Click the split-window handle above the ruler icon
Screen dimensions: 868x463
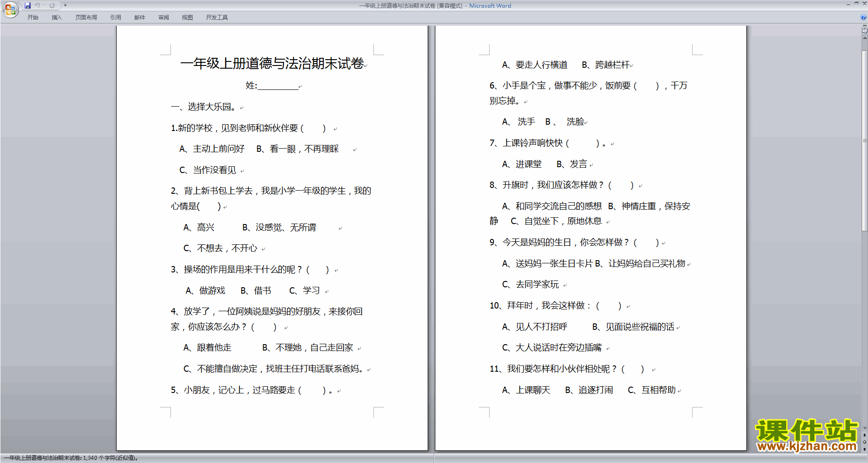[864, 26]
